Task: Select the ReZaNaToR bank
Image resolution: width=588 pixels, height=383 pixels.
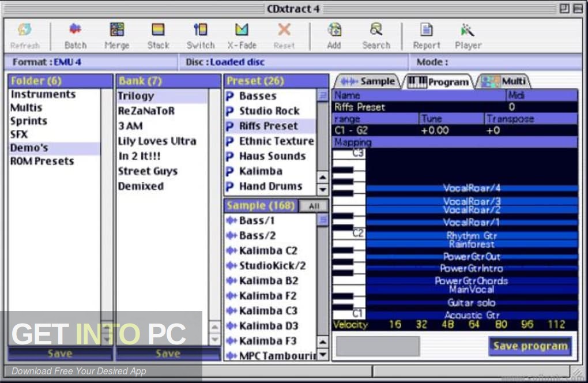Action: point(163,111)
